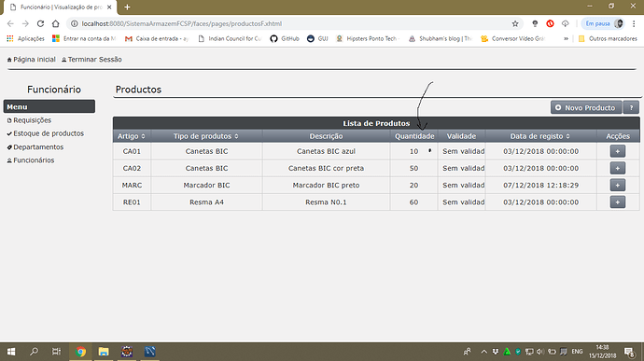Sort table by Artigo column
Screen dimensions: 644x361
(x=132, y=136)
